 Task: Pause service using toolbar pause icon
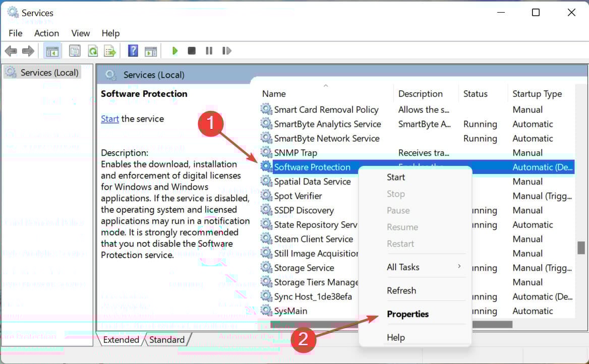coord(209,51)
